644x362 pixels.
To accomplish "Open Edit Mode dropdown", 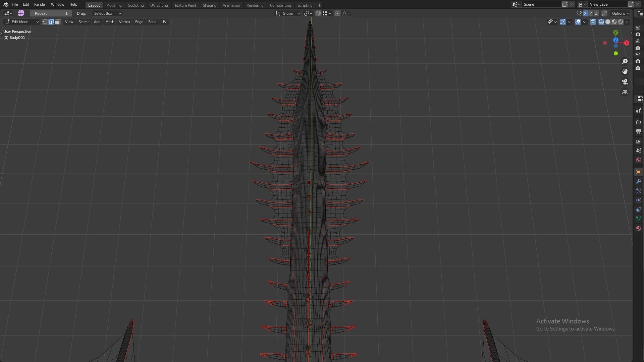I will [21, 22].
